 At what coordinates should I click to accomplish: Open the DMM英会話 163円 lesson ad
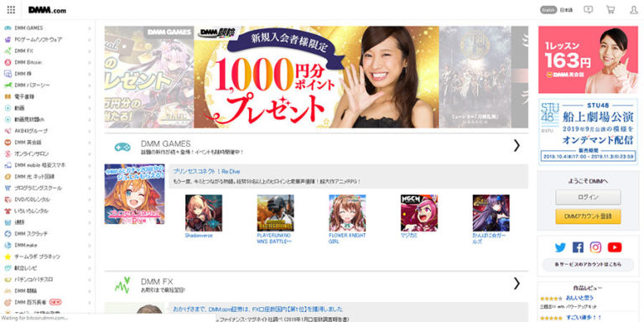[588, 60]
